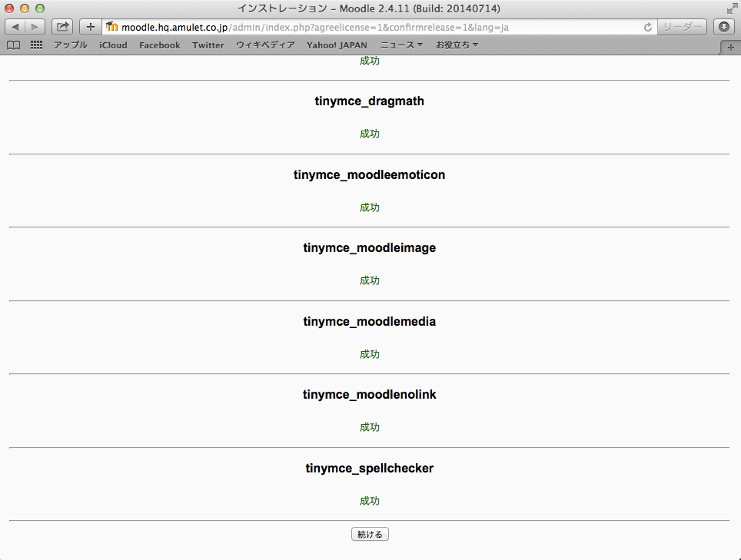Select the tinymce_moodleemoticon heading
Screen dimensions: 741x560
coord(370,174)
